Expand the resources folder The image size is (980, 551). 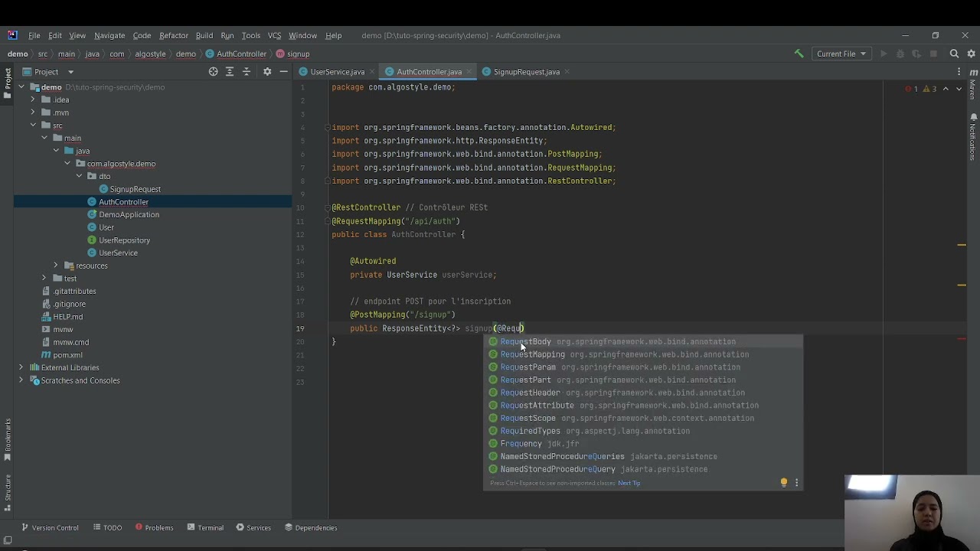[x=56, y=266]
